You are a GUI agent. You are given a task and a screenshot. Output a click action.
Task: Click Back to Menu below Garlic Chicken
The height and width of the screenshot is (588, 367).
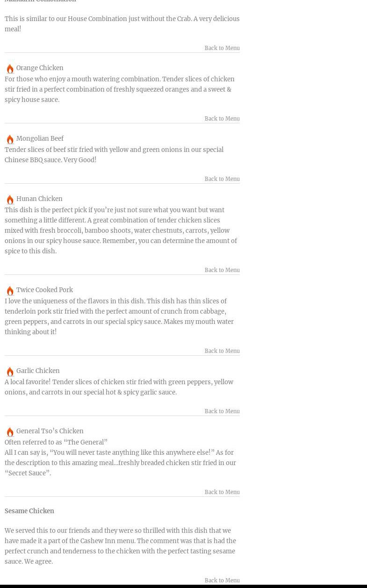222,411
